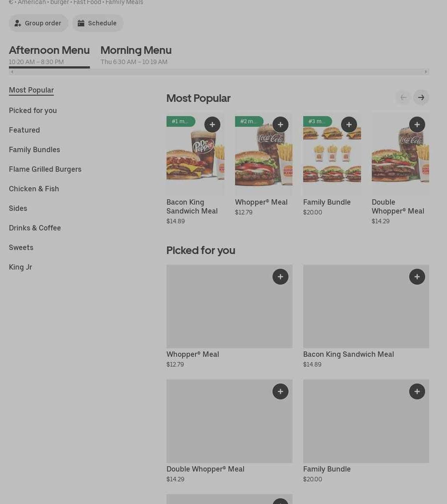The image size is (447, 504).
Task: Add Double Whopper Meal from Most Popular carousel
Action: point(417,125)
